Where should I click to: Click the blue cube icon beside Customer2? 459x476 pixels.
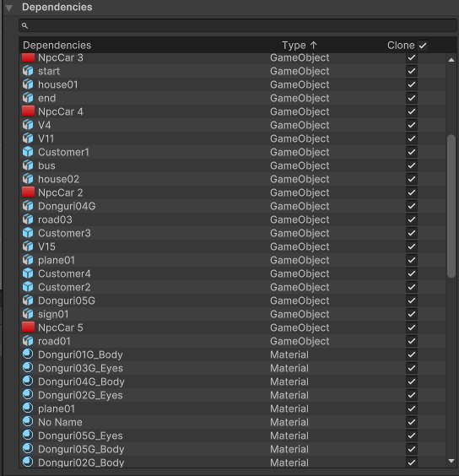click(x=28, y=287)
